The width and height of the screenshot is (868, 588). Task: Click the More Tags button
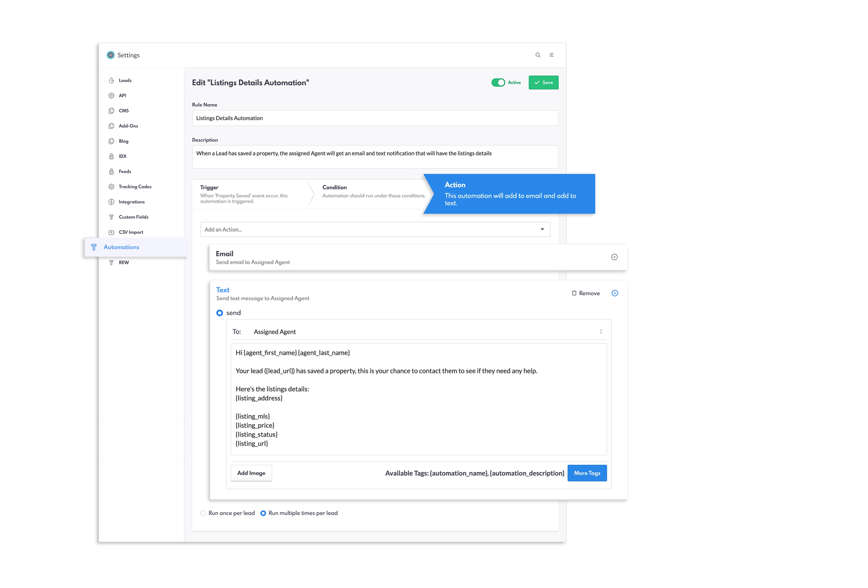(x=587, y=473)
